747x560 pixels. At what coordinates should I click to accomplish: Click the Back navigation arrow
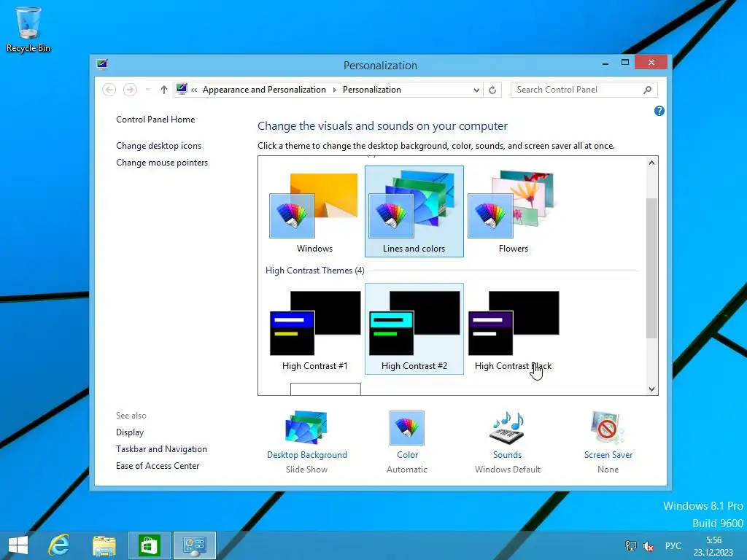(x=109, y=90)
